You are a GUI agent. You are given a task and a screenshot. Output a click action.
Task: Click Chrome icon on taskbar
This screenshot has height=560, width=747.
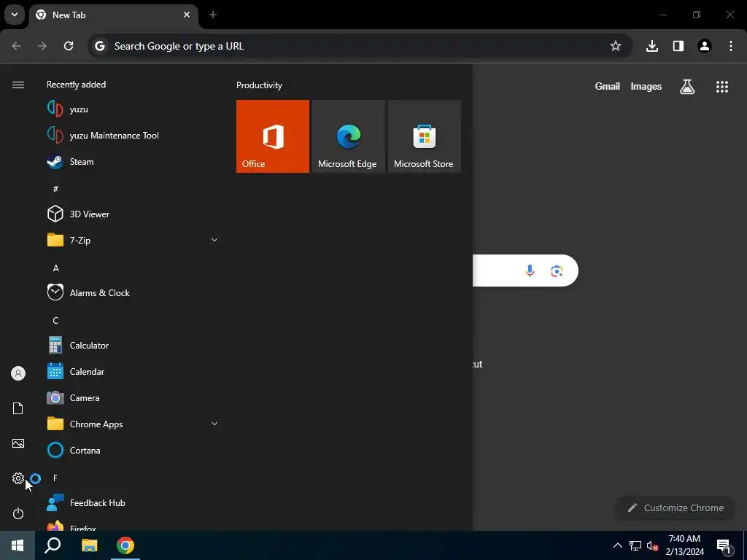coord(125,545)
